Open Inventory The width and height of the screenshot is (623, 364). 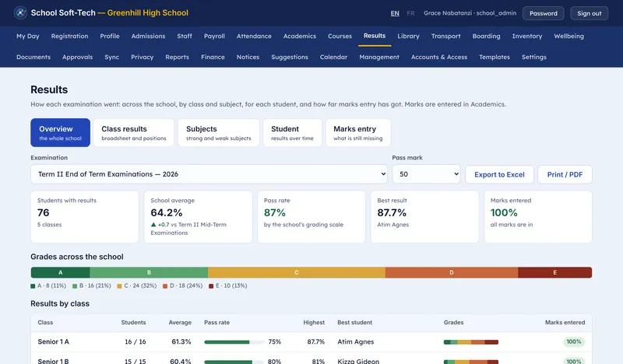pos(527,36)
